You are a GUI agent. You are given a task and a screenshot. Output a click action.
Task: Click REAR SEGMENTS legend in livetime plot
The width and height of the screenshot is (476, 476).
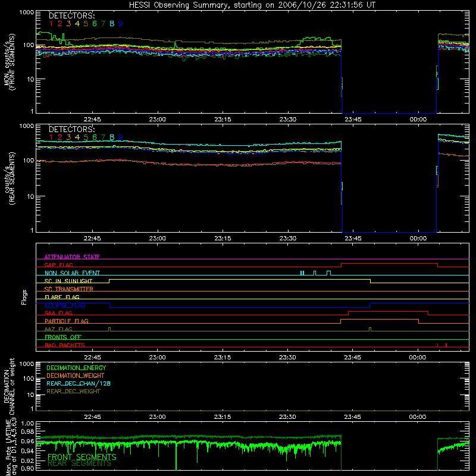[80, 464]
